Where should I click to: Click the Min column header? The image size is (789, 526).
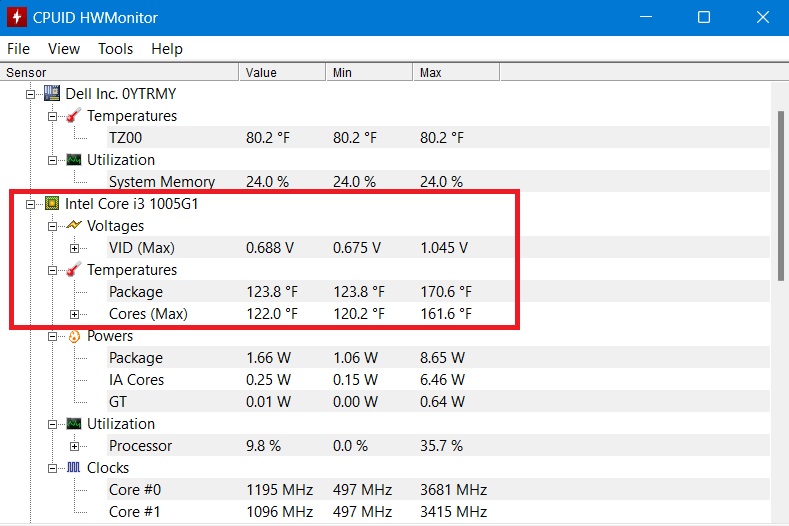[x=369, y=72]
